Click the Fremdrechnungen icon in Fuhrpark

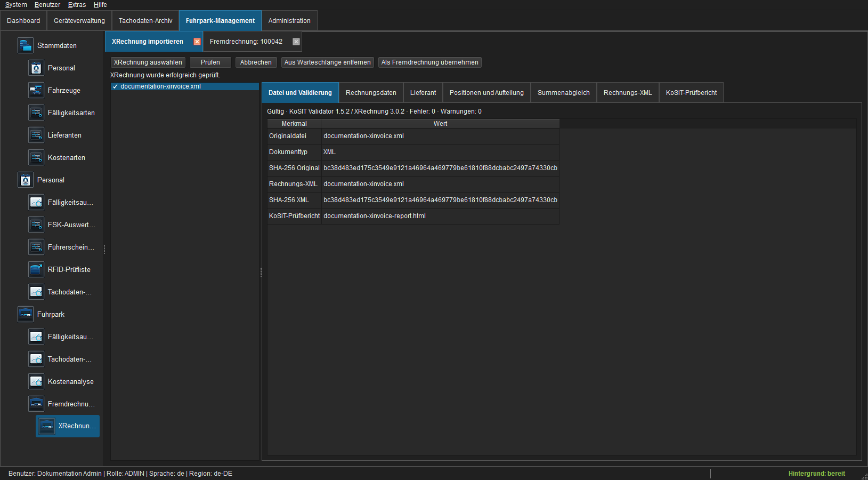(x=36, y=404)
